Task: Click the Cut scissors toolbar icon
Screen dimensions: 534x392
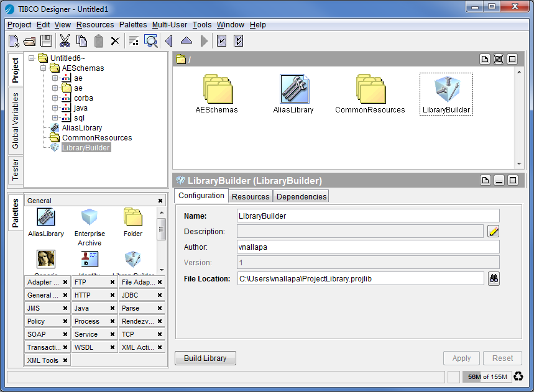Action: (x=65, y=41)
